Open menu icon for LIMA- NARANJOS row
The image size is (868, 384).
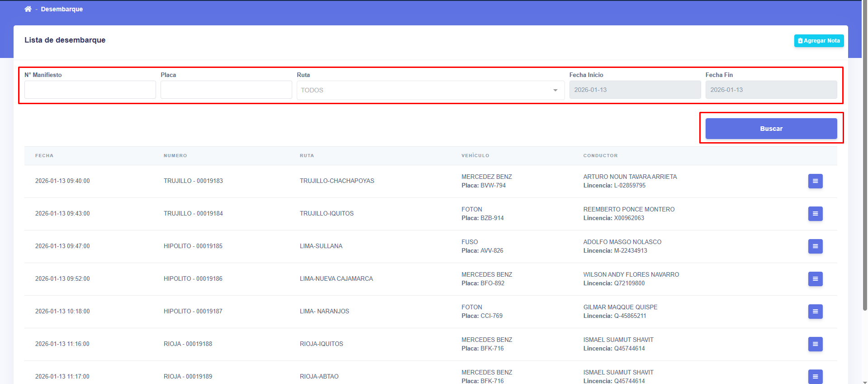click(815, 312)
